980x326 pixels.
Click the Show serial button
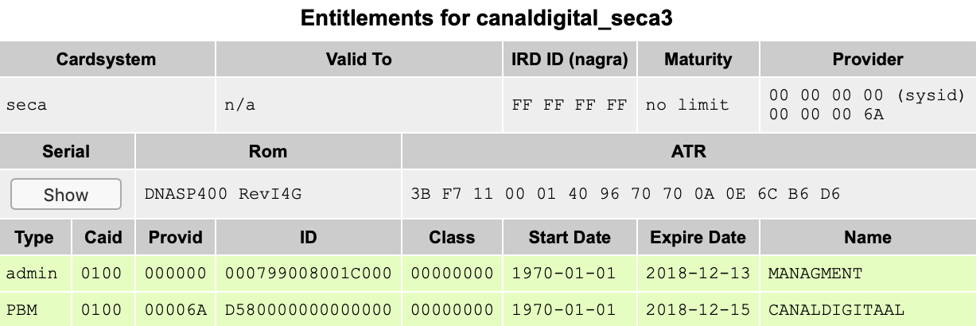(66, 194)
